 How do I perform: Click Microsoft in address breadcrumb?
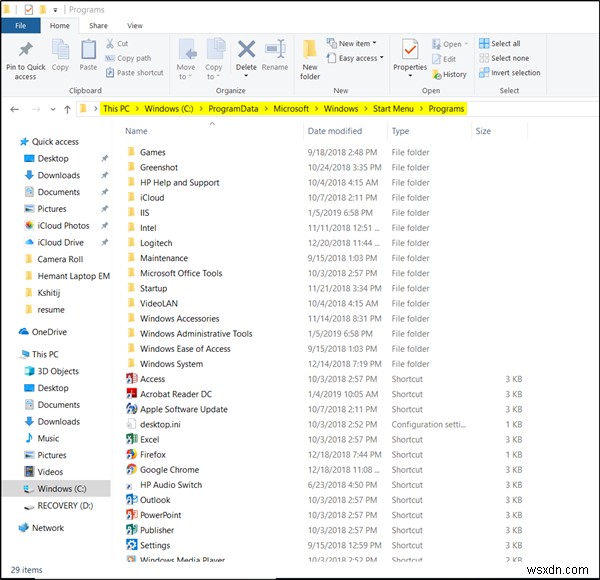[x=291, y=109]
